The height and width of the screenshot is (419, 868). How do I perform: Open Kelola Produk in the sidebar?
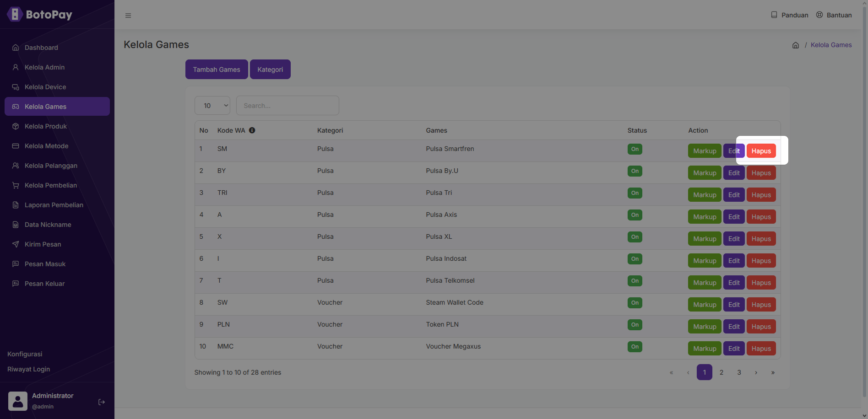point(46,126)
